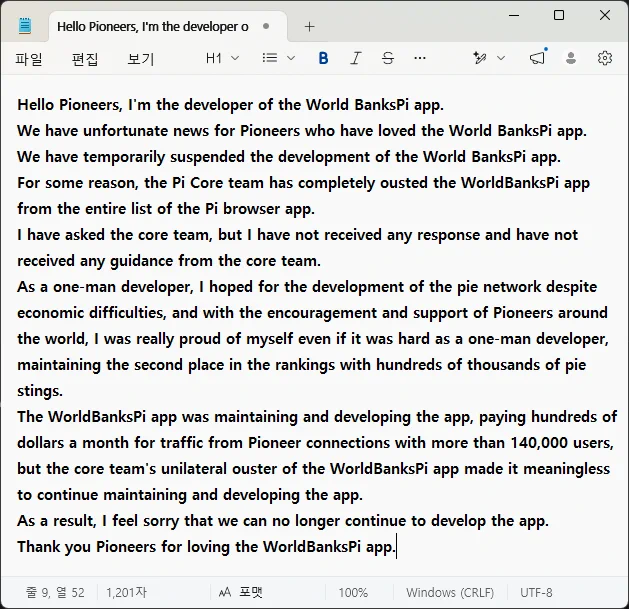Click the 포맷 formatting button in status bar
The height and width of the screenshot is (609, 629).
tap(241, 593)
